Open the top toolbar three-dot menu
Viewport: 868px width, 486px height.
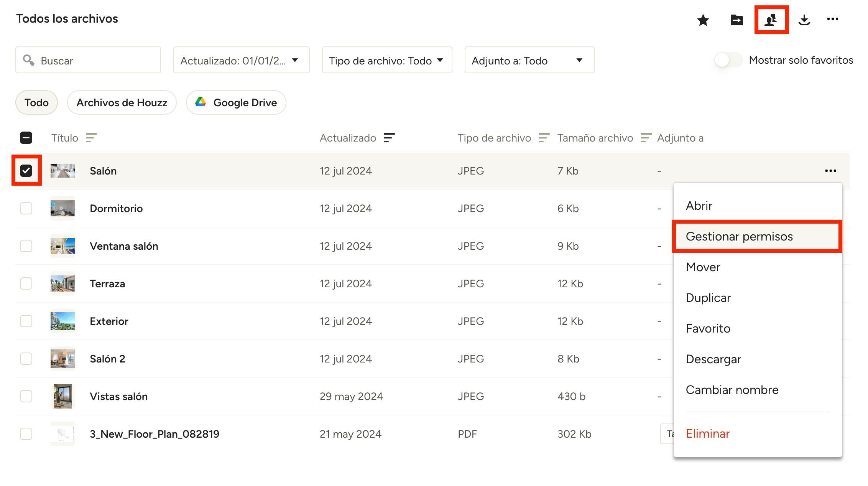(832, 19)
